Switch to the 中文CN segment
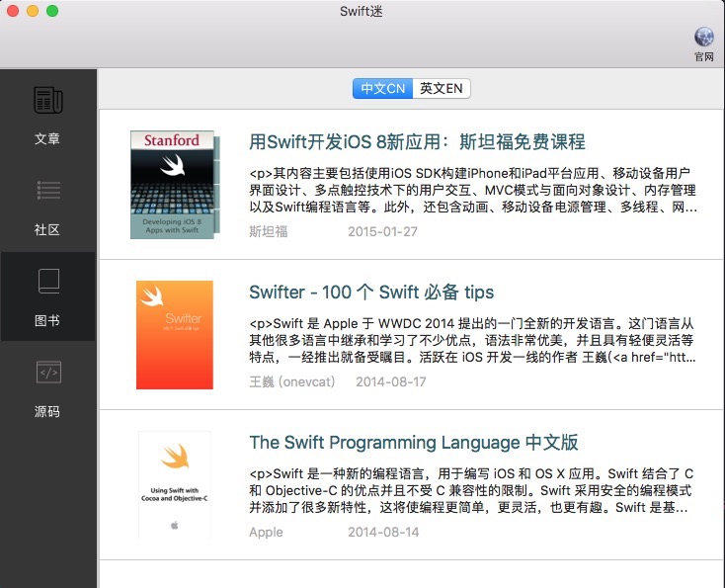The height and width of the screenshot is (588, 725). pyautogui.click(x=382, y=88)
